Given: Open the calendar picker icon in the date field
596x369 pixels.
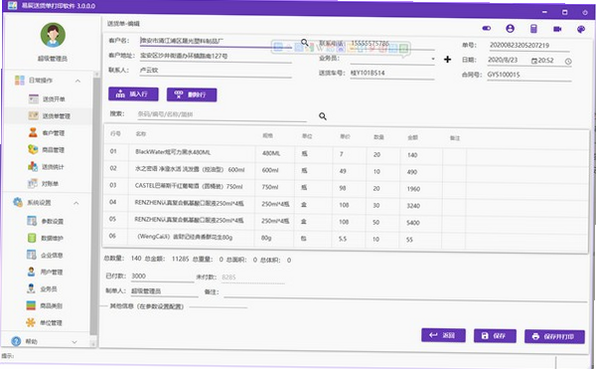Looking at the screenshot, I should tap(534, 60).
